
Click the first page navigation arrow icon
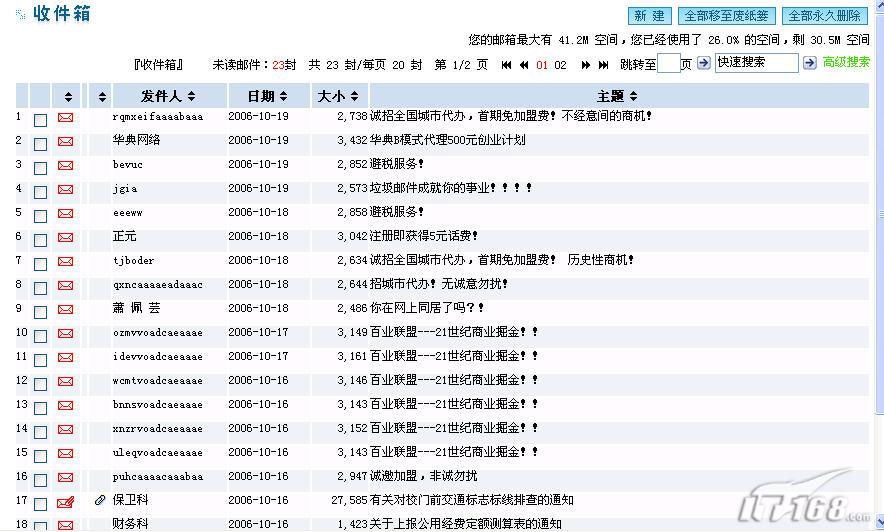point(507,65)
